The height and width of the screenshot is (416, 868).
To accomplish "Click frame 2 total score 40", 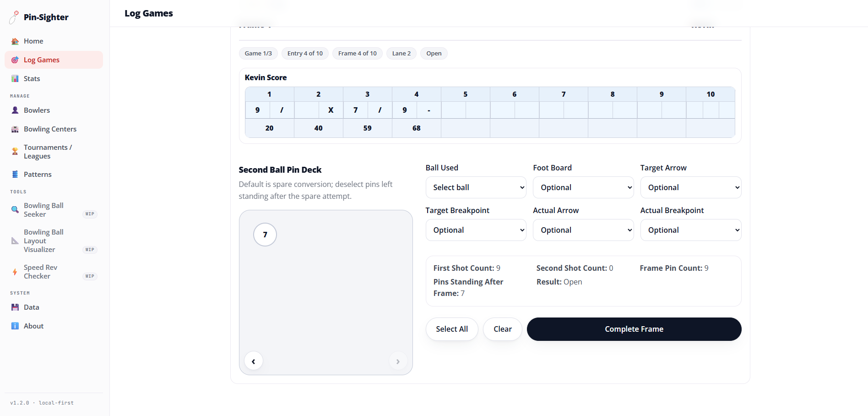I will [x=319, y=128].
